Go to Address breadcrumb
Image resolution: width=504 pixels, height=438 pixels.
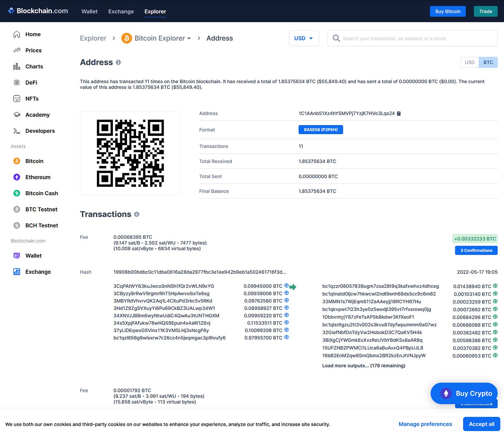tap(219, 38)
